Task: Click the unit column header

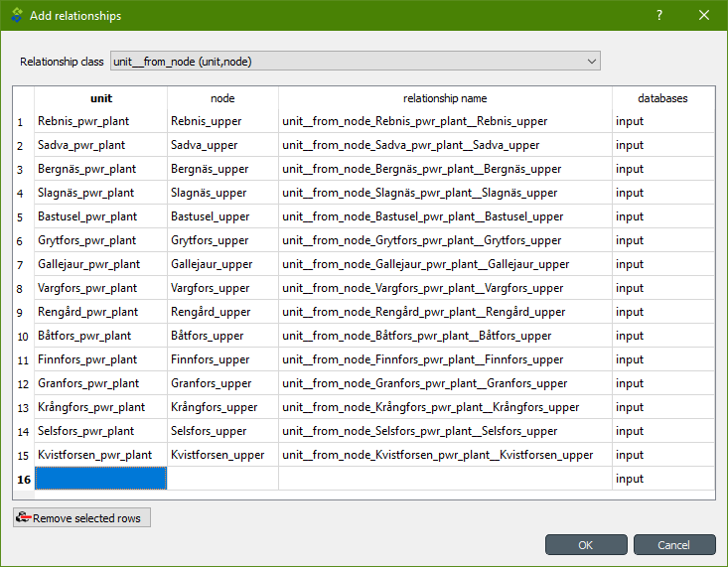Action: pos(100,98)
